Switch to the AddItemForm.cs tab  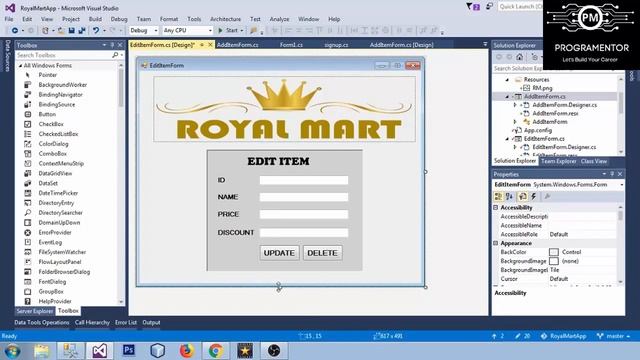click(x=238, y=45)
